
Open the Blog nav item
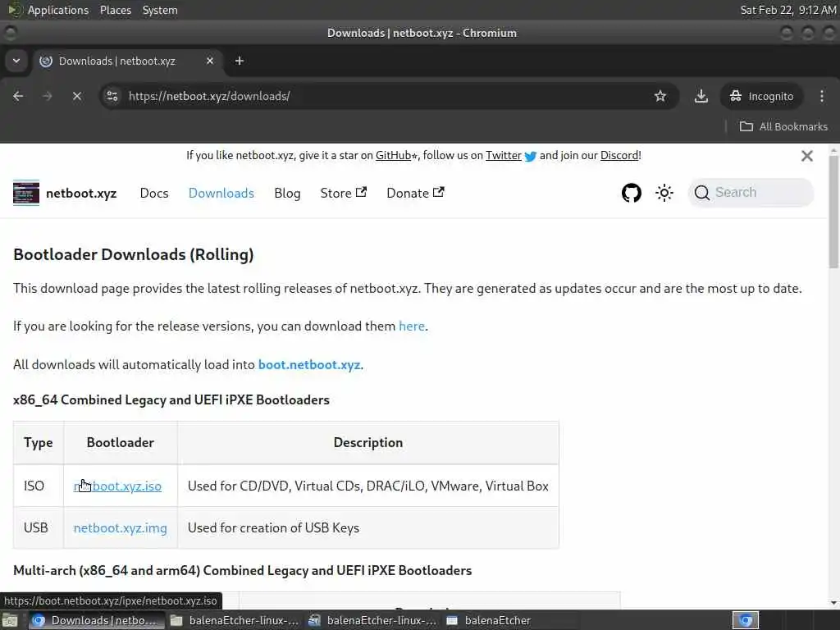pyautogui.click(x=287, y=194)
